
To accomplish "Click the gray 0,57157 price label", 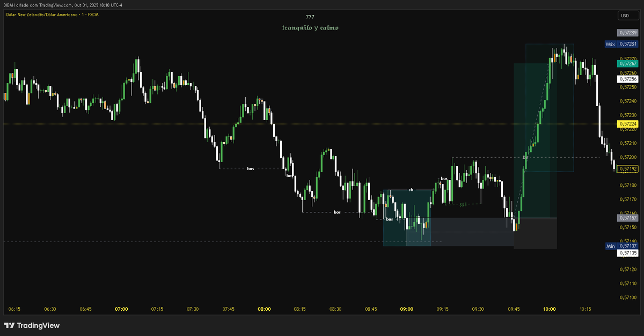I will 627,218.
